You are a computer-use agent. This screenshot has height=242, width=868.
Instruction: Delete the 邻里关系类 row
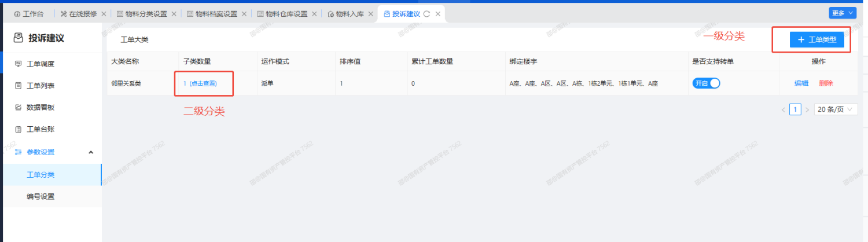(x=826, y=83)
